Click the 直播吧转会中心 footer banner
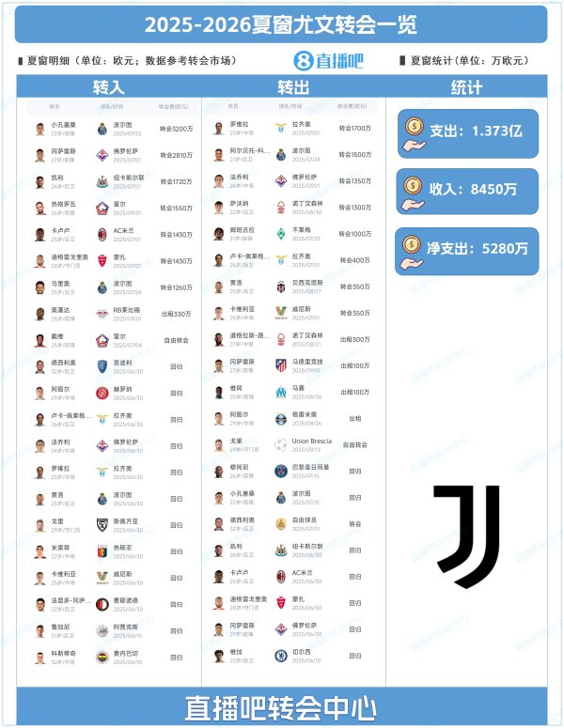 [282, 706]
